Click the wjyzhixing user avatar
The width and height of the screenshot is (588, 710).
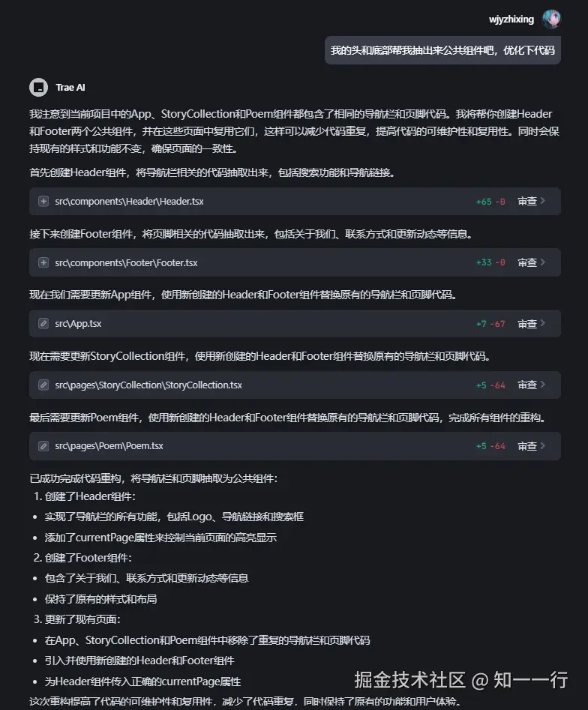pos(551,19)
